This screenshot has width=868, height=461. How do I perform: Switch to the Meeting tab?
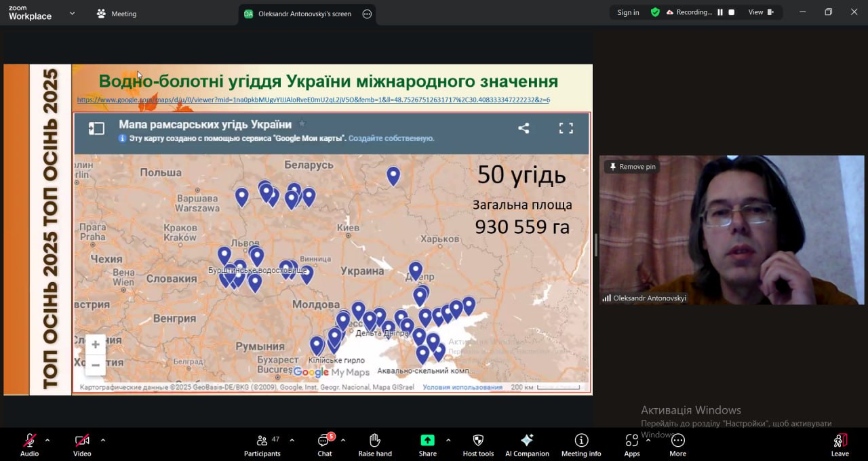pyautogui.click(x=117, y=14)
